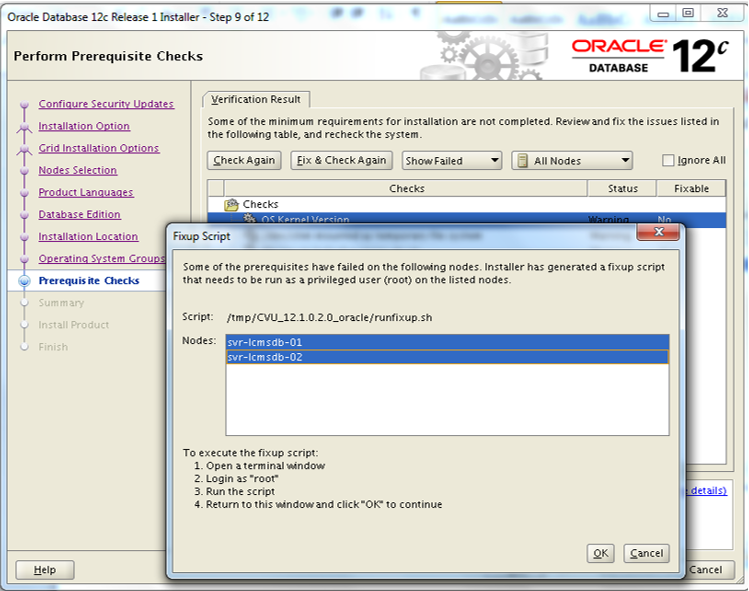Screen dimensions: 749x591
Task: Select the Prerequisite Checks step
Action: click(x=89, y=280)
